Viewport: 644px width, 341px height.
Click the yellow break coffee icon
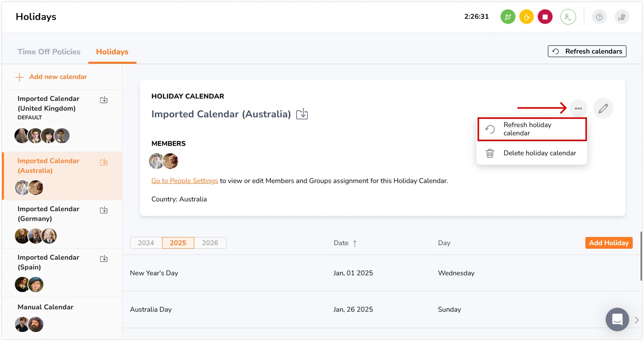(526, 17)
